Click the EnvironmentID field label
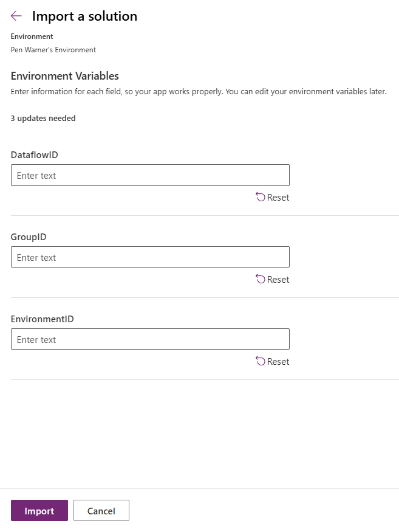The width and height of the screenshot is (399, 532). pyautogui.click(x=42, y=319)
